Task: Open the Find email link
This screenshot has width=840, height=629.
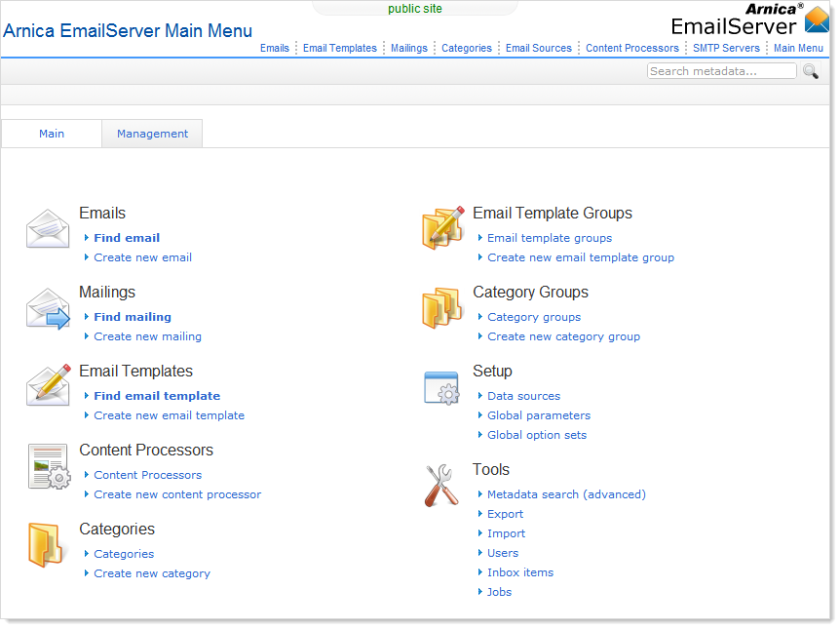Action: (x=127, y=238)
